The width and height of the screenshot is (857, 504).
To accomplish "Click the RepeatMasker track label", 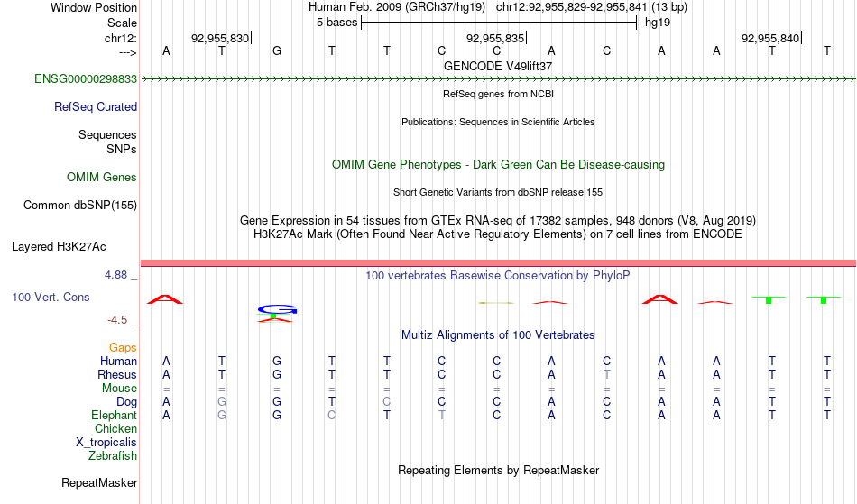I will [x=99, y=483].
